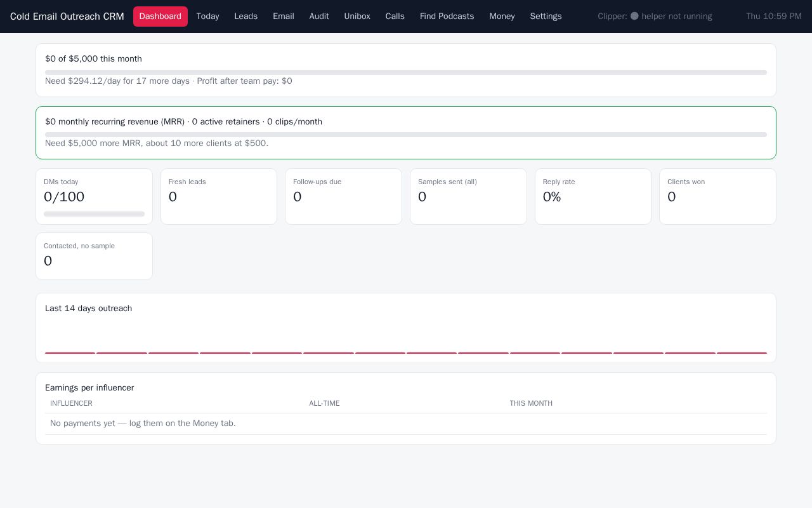Go to the Leads tab
812x508 pixels.
tap(246, 17)
